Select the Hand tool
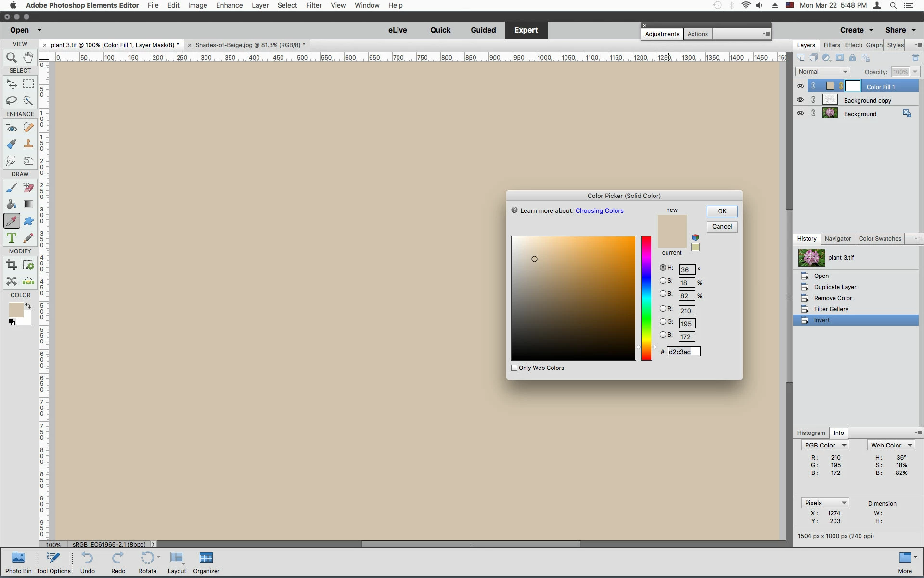This screenshot has height=578, width=924. pyautogui.click(x=28, y=57)
